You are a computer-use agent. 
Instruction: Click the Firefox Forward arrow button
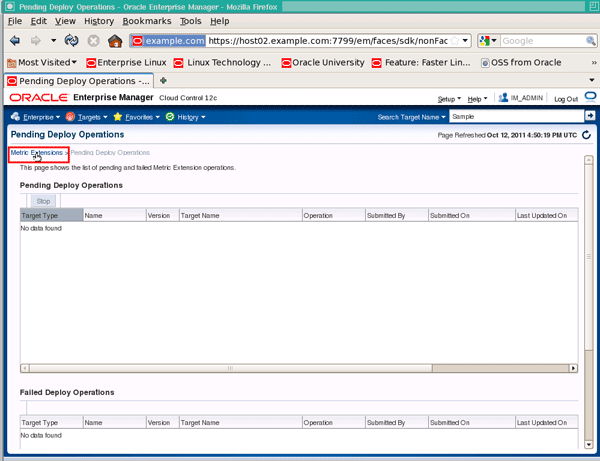pos(36,40)
